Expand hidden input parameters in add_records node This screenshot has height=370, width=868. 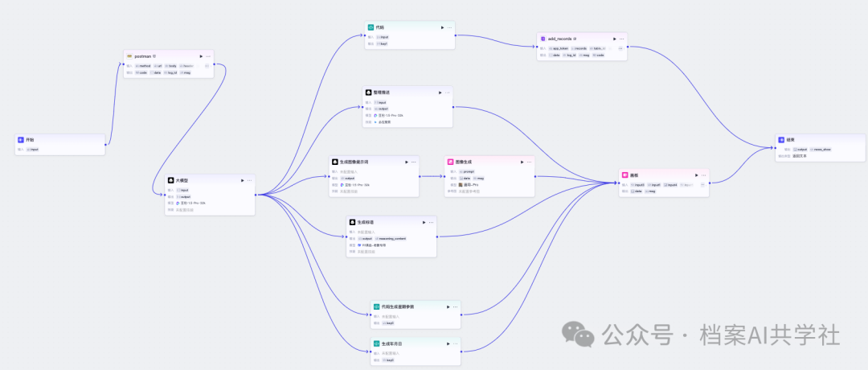[620, 48]
